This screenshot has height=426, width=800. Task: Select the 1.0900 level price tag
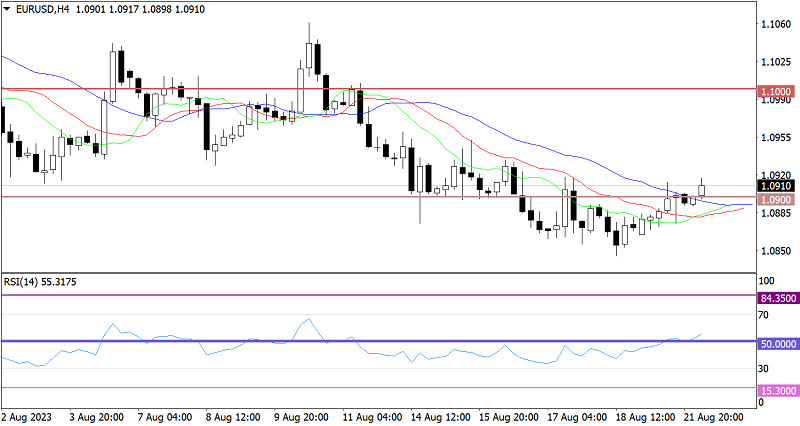(775, 200)
